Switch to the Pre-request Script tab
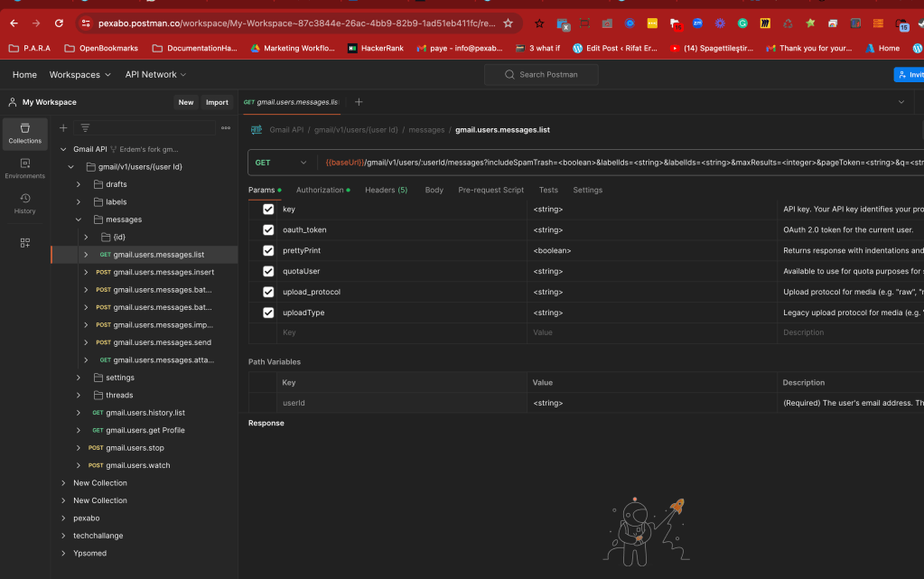The width and height of the screenshot is (924, 579). point(490,190)
